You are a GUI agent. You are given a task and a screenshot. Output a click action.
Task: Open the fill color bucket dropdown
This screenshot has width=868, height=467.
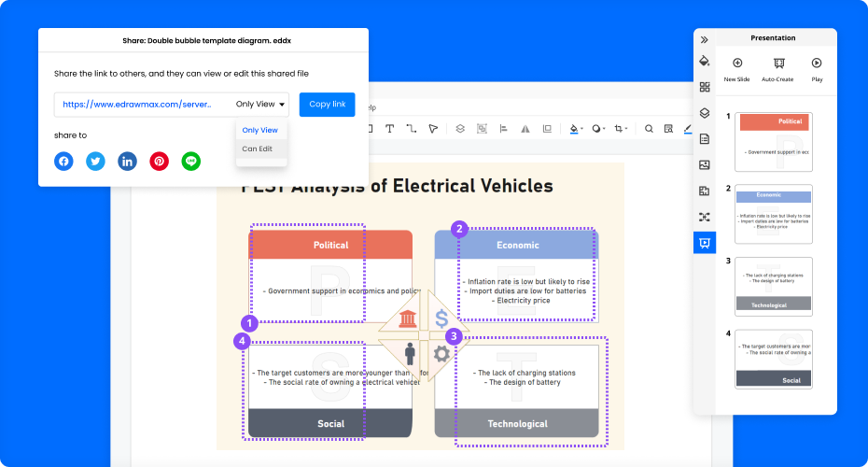(582, 129)
